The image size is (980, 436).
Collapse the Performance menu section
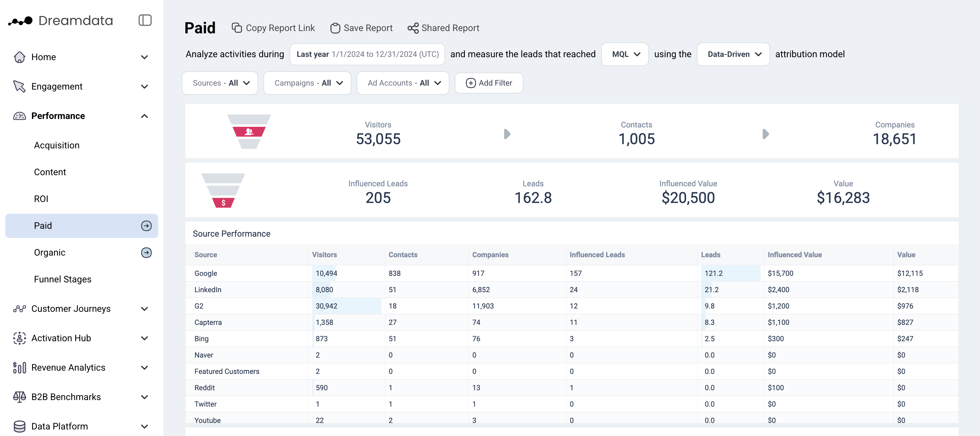[x=144, y=116]
